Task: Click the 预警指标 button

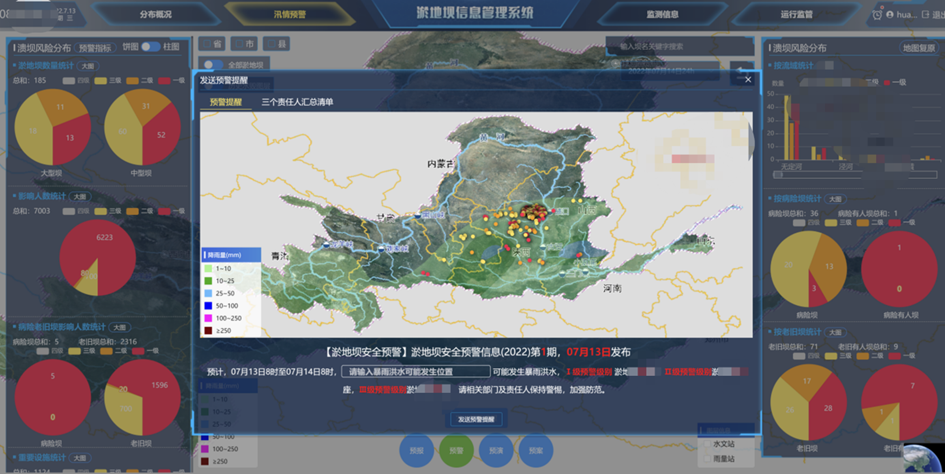Action: (x=95, y=48)
